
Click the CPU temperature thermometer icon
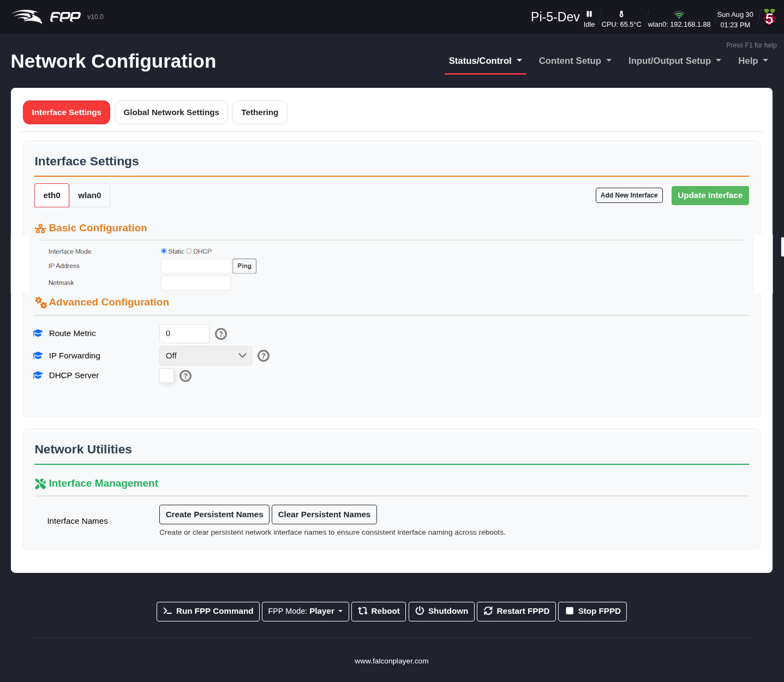[621, 14]
